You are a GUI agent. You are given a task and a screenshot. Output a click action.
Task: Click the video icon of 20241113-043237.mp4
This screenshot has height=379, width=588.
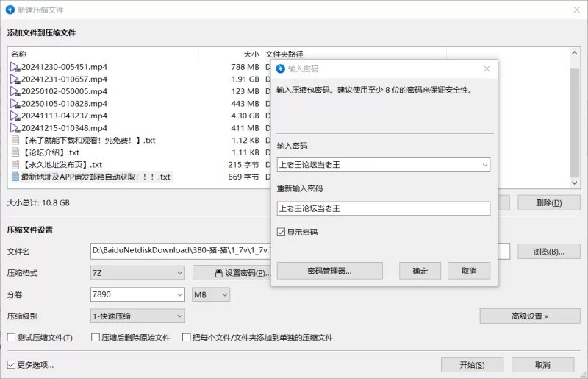[15, 116]
